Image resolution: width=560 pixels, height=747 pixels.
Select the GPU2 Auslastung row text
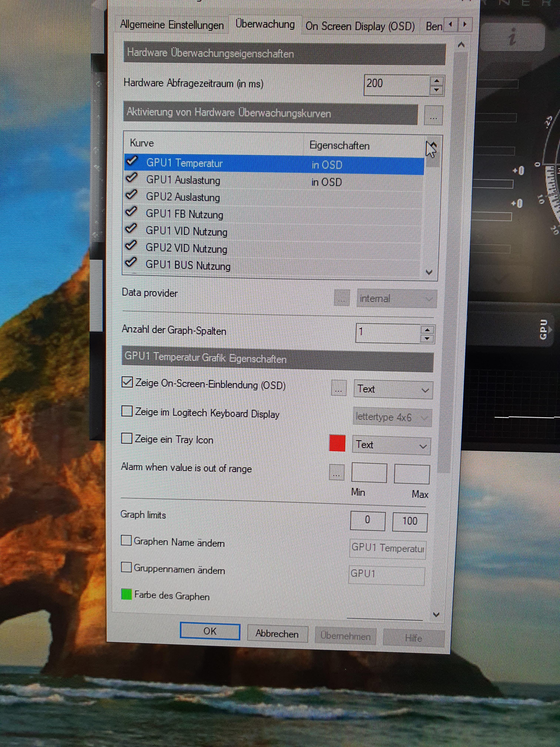(x=183, y=197)
